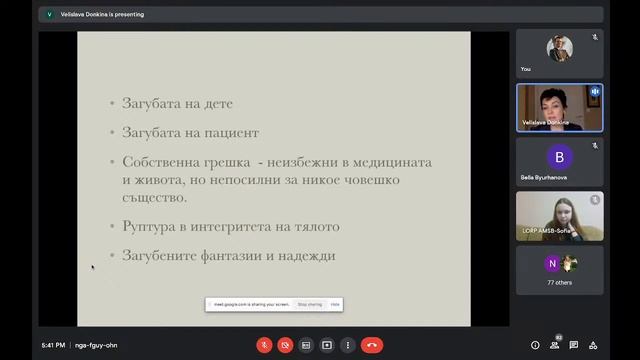
Task: Click Hide on the sharing banner
Action: tap(335, 304)
